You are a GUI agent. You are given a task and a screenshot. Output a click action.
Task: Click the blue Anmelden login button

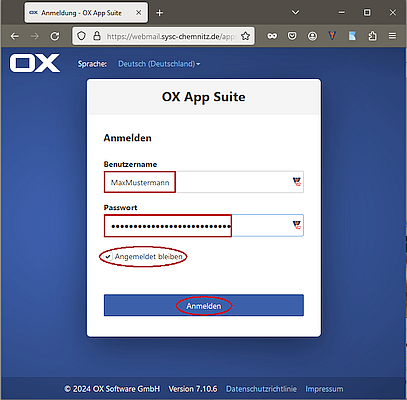pos(204,305)
